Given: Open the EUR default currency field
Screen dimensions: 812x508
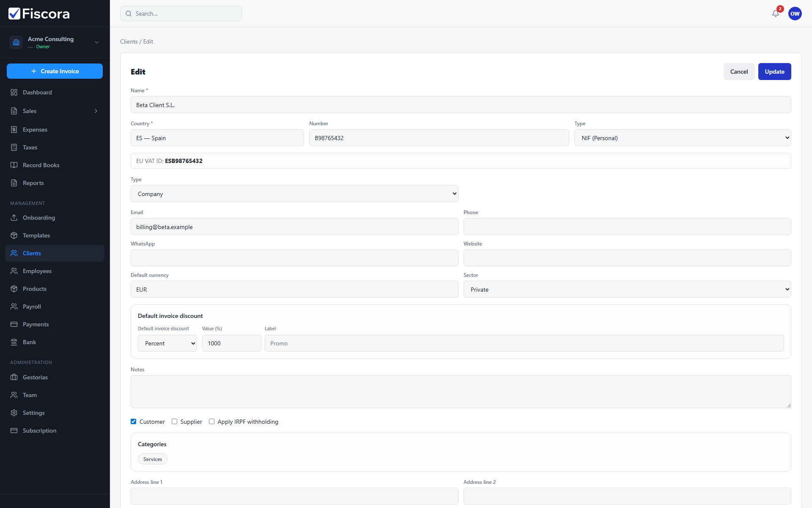Looking at the screenshot, I should (x=294, y=289).
